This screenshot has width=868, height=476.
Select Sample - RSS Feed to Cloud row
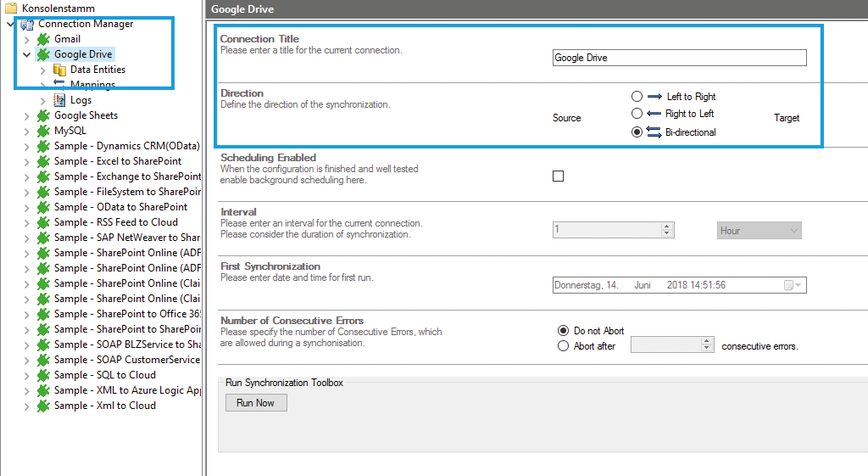115,222
